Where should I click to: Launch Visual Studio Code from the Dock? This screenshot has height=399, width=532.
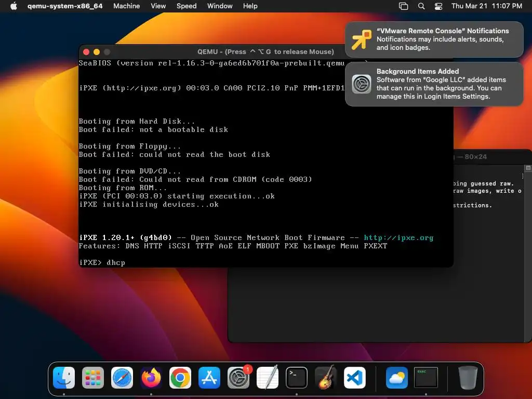click(x=355, y=378)
